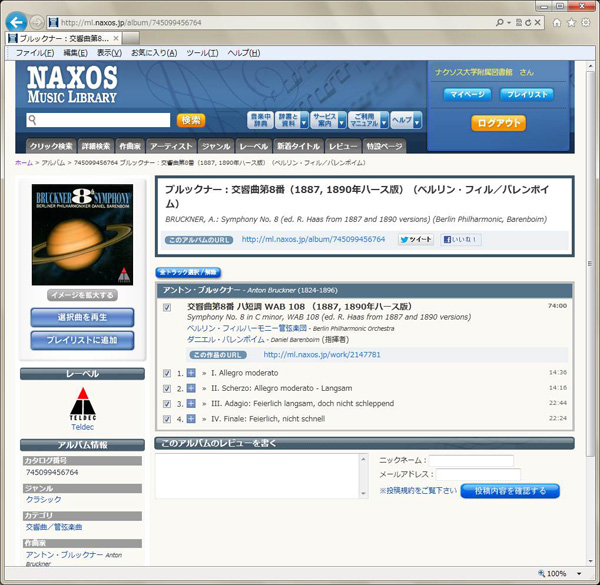
Task: Uncheck track 4 Finale checkbox
Action: click(x=167, y=419)
